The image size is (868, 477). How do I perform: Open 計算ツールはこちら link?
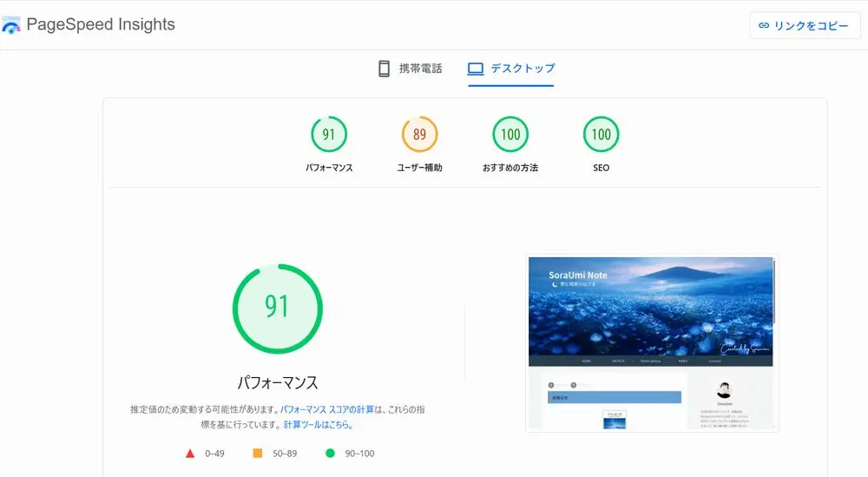tap(319, 425)
